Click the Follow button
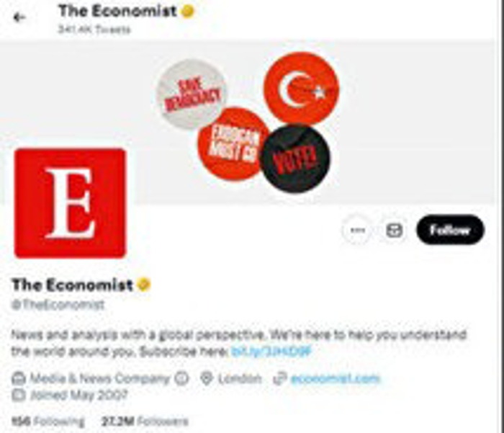 (x=450, y=230)
